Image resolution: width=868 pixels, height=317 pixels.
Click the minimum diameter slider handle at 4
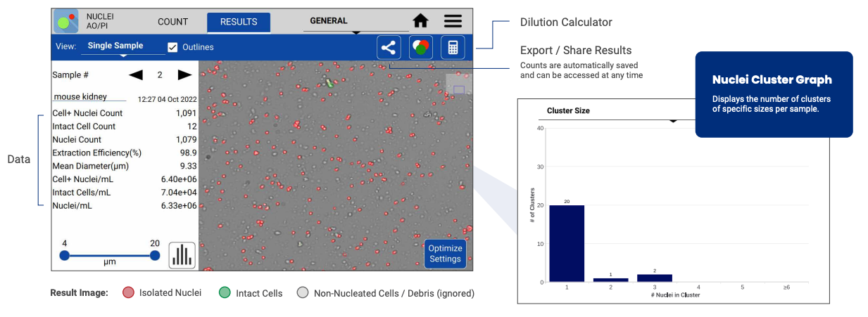[64, 256]
